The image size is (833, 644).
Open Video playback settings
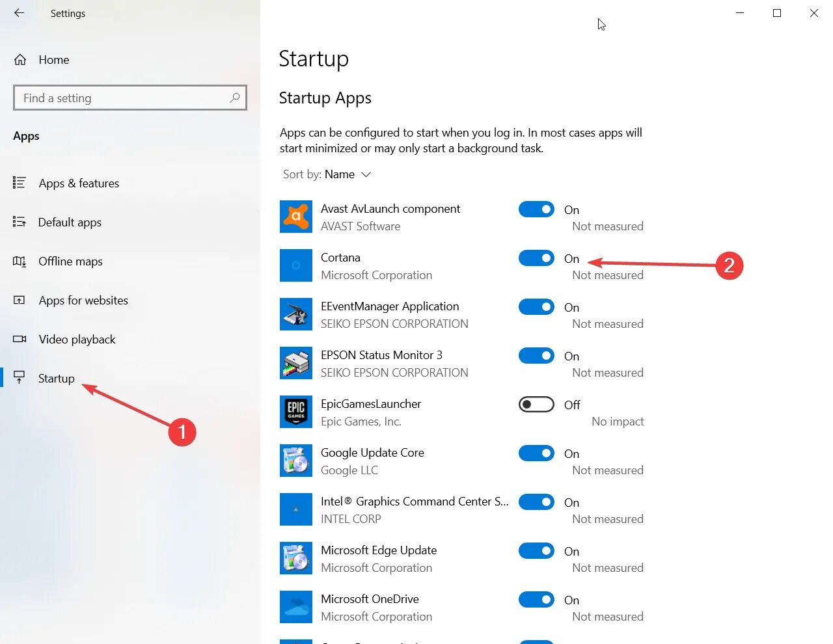click(77, 340)
